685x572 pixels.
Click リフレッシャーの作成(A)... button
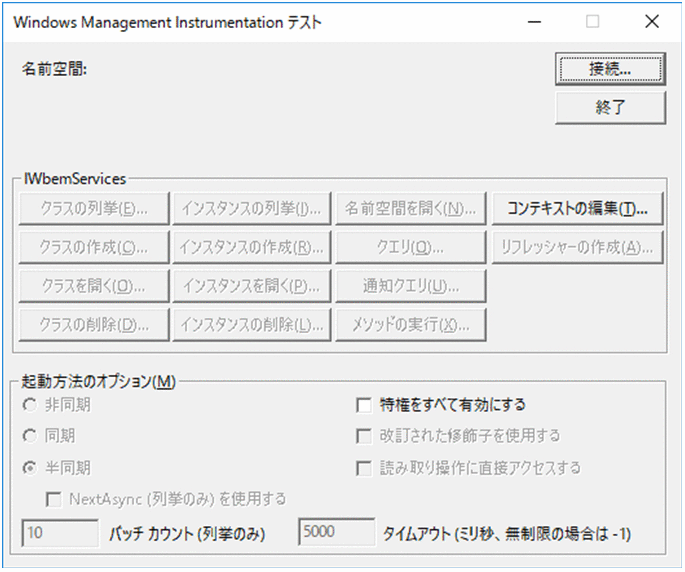click(577, 247)
